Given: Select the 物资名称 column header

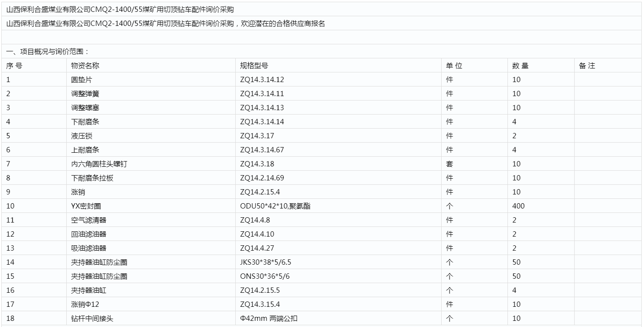Looking at the screenshot, I should point(85,66).
